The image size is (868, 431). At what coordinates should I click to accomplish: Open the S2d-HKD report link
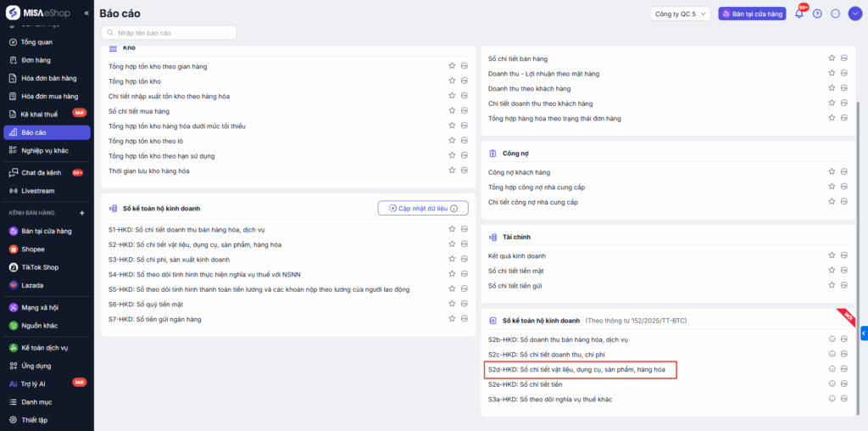pos(581,369)
